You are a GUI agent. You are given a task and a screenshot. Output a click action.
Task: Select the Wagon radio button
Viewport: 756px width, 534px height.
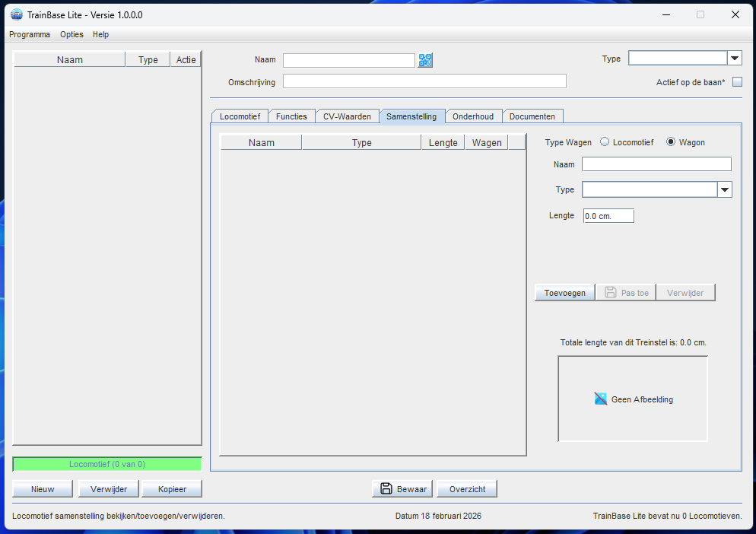[671, 142]
